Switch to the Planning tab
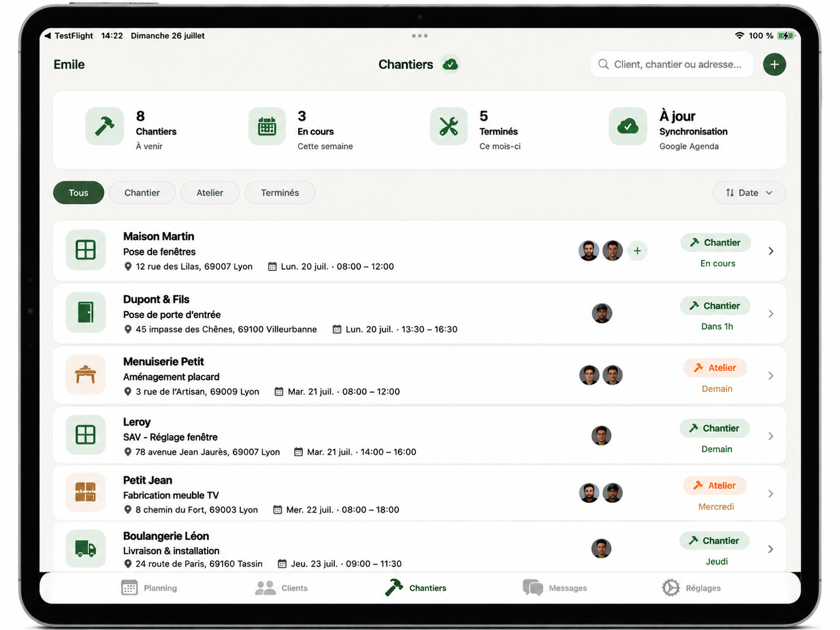The image size is (840, 630). point(150,588)
